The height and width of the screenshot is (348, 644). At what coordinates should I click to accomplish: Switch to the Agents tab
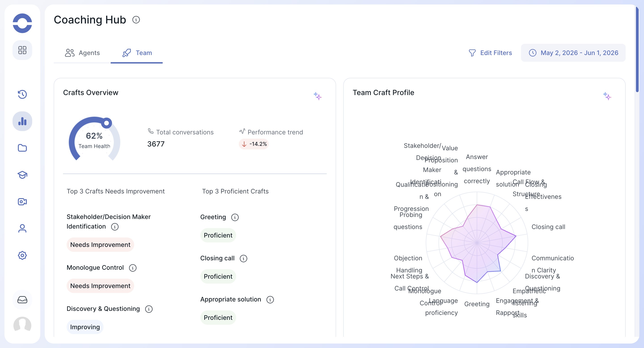(x=82, y=53)
